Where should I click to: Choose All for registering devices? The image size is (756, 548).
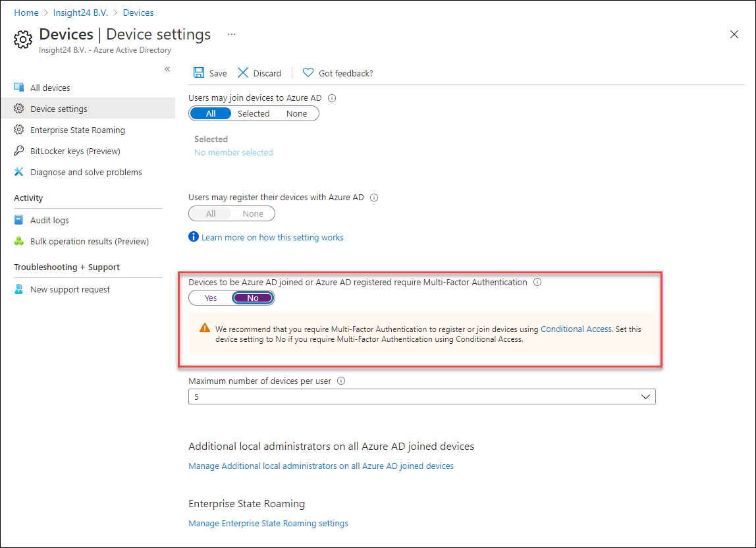click(x=211, y=213)
